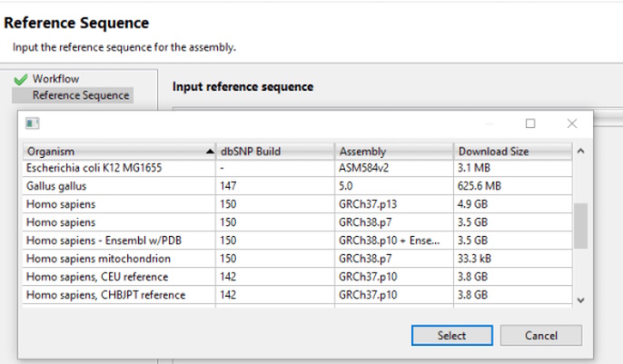
Task: Select Escherichia coli K12 MG1655 row
Action: [x=297, y=168]
